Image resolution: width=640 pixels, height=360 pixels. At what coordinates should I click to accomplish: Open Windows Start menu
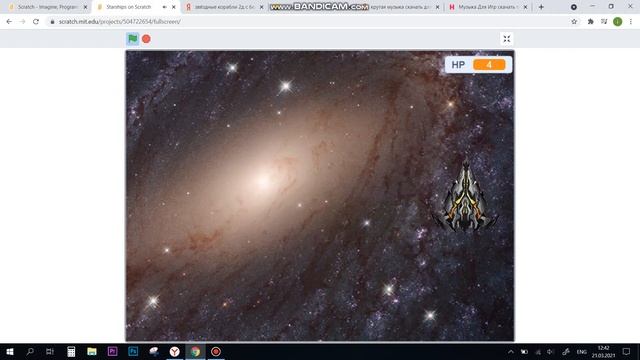pyautogui.click(x=10, y=351)
